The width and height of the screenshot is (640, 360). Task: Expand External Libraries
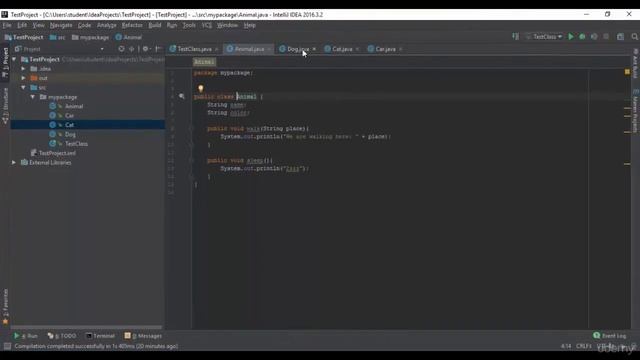tap(14, 162)
